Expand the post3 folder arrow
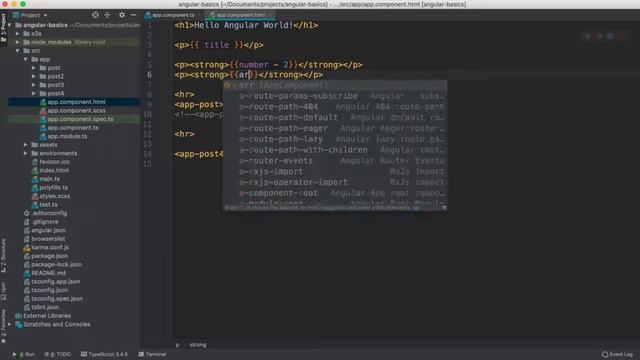Image resolution: width=640 pixels, height=360 pixels. coord(34,85)
